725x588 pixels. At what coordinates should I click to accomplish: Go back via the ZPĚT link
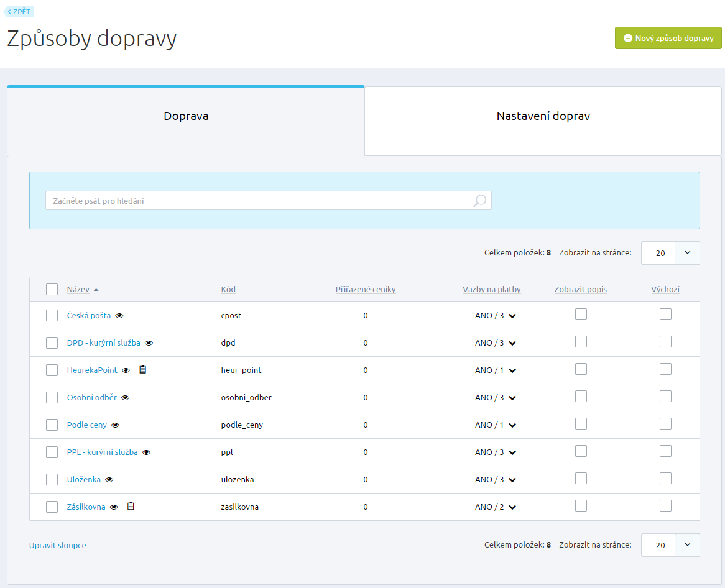[19, 12]
